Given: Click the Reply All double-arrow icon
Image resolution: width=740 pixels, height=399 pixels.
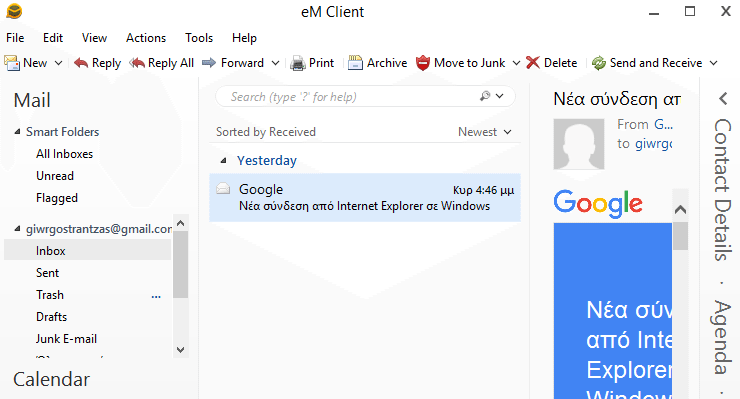Looking at the screenshot, I should point(137,63).
